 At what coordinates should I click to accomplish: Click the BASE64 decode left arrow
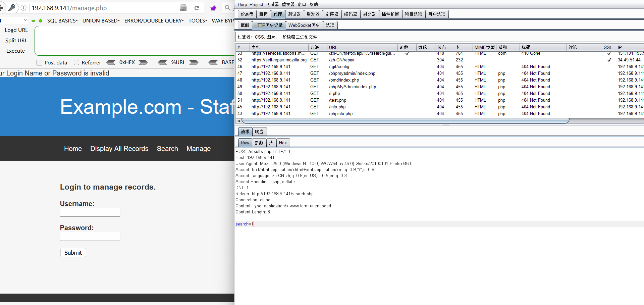tap(213, 62)
